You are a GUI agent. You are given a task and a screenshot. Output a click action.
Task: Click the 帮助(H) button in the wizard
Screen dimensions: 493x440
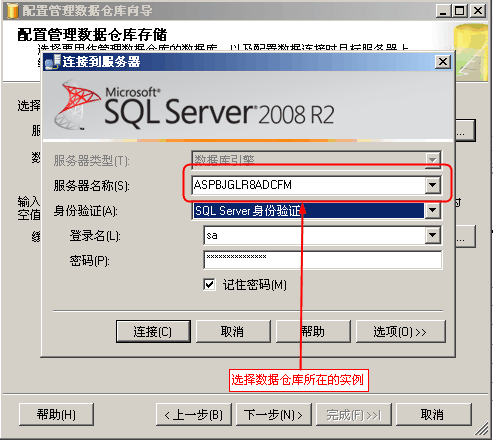(56, 414)
